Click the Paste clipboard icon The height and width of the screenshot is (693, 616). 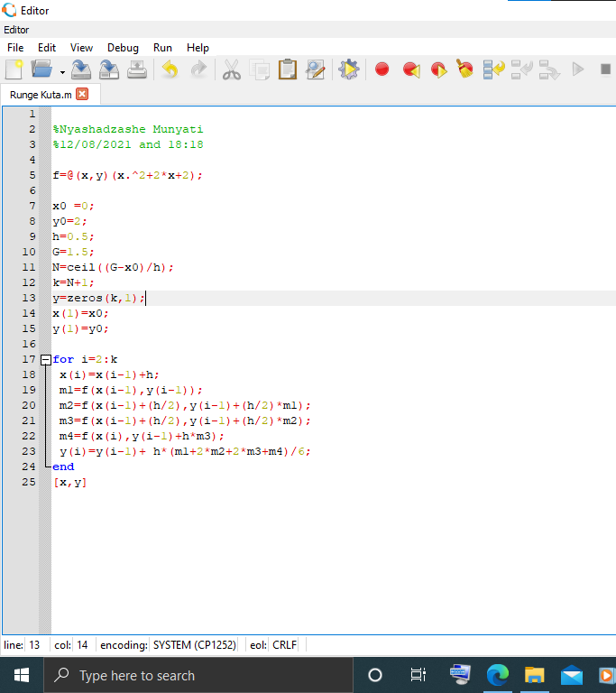pyautogui.click(x=288, y=69)
